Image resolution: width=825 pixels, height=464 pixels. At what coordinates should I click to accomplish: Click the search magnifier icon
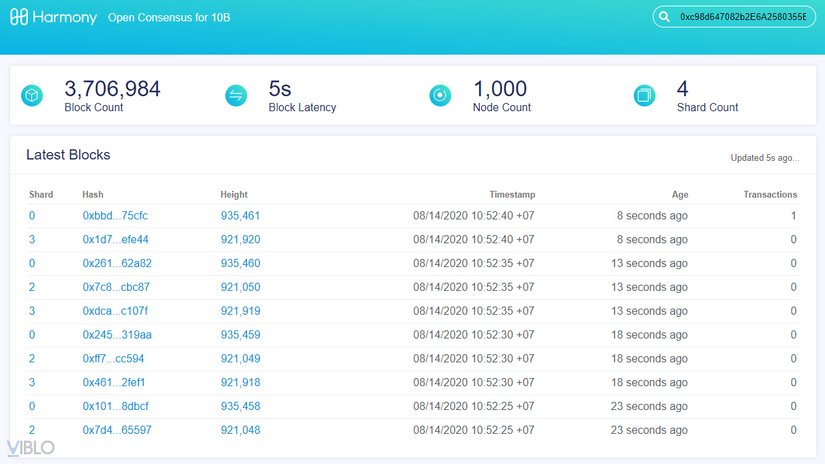point(665,17)
